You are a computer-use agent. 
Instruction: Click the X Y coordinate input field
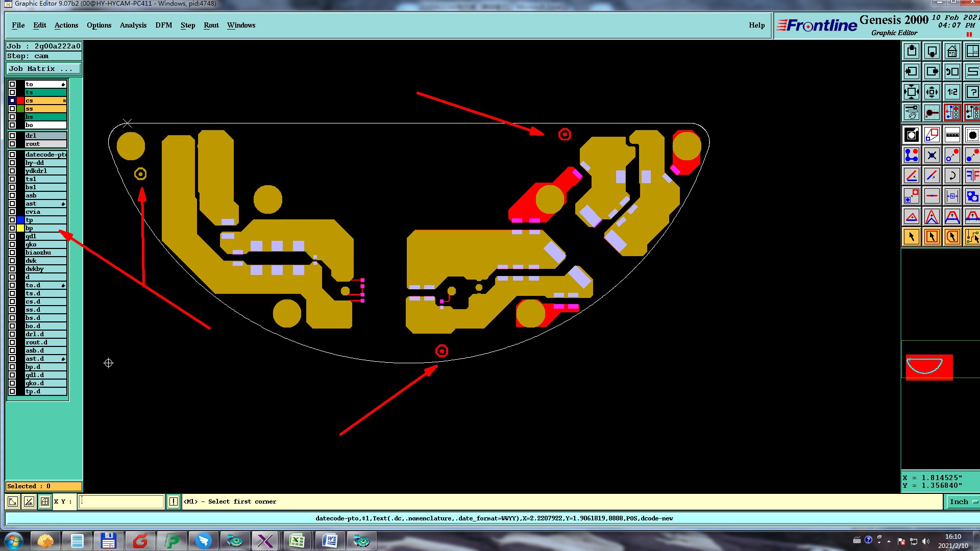121,502
